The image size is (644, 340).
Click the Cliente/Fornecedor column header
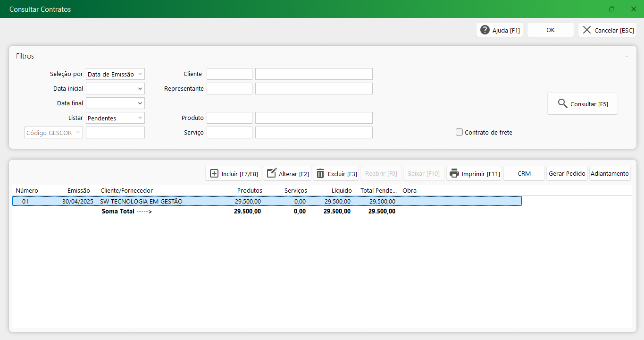coord(126,191)
